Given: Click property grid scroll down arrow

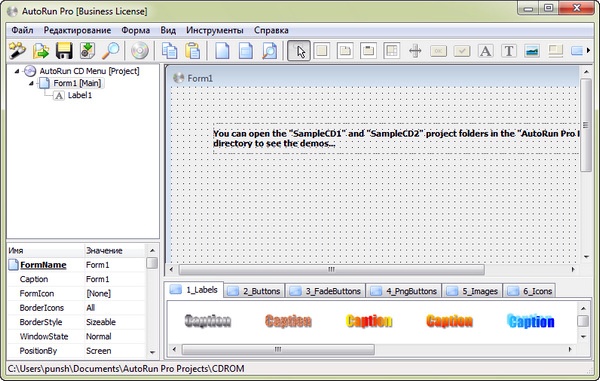Looking at the screenshot, I should pos(152,352).
